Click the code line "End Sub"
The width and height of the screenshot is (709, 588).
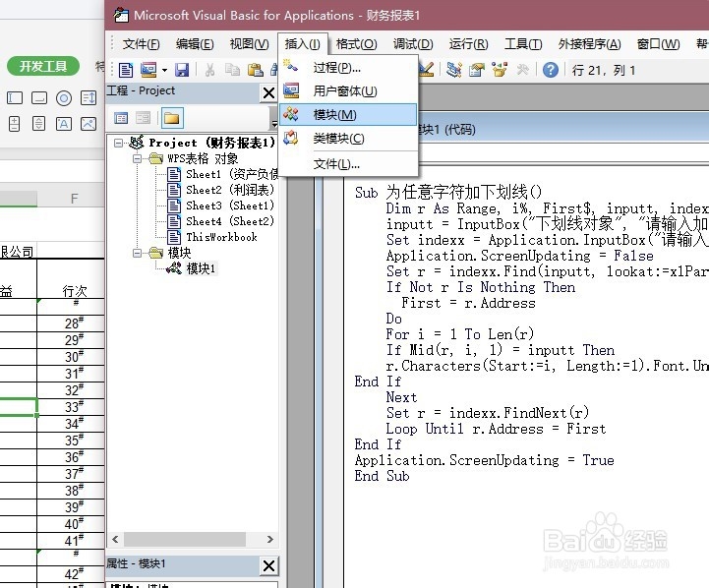[x=383, y=476]
